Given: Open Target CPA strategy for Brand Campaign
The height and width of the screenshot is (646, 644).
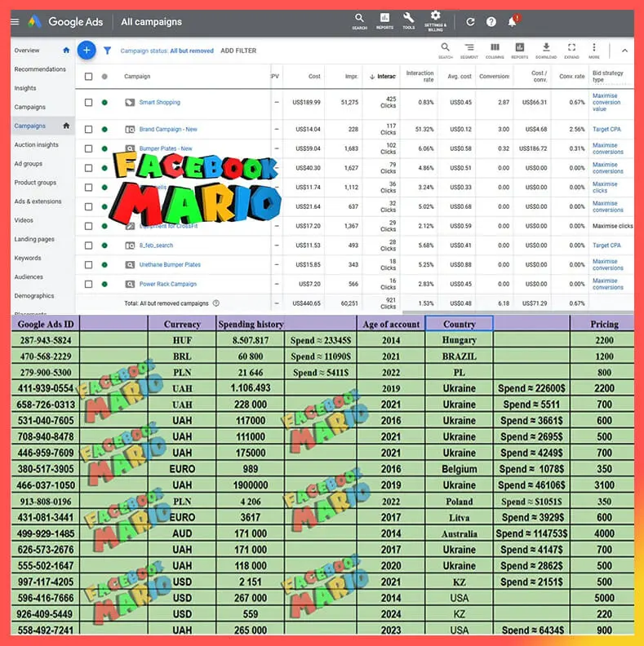Looking at the screenshot, I should coord(606,130).
